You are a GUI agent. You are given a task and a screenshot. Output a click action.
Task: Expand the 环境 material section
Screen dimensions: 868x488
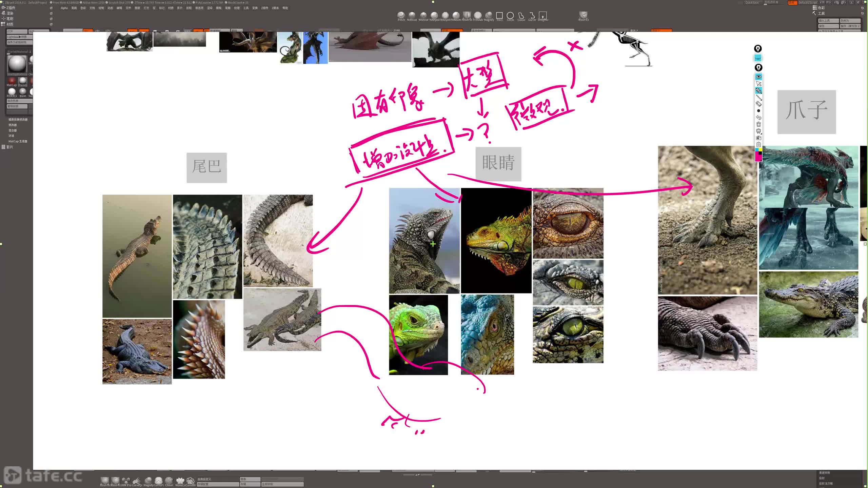11,136
